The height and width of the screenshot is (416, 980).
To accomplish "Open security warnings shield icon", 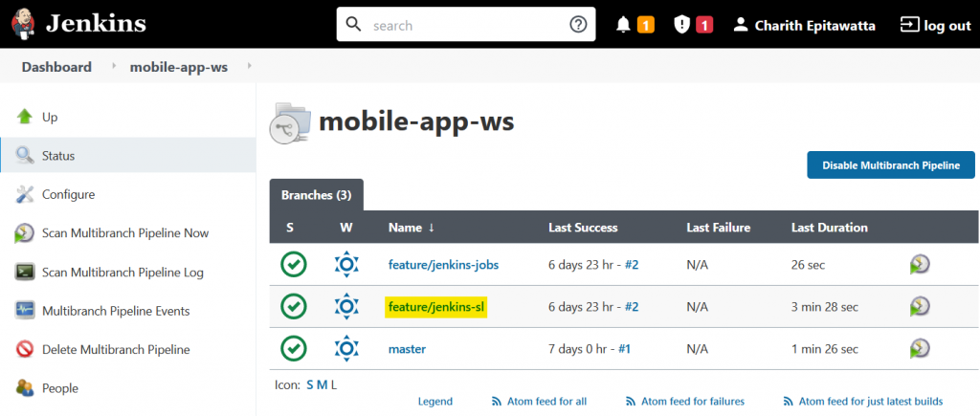I will click(x=681, y=25).
